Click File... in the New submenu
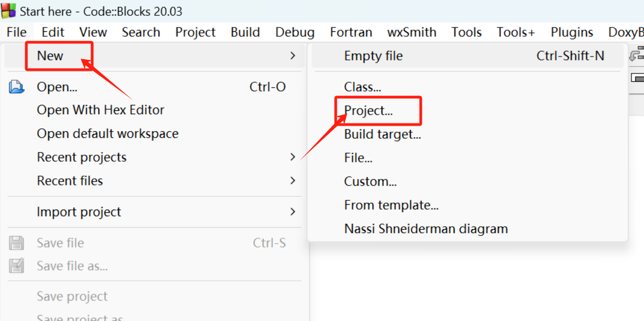Image resolution: width=644 pixels, height=321 pixels. (358, 157)
